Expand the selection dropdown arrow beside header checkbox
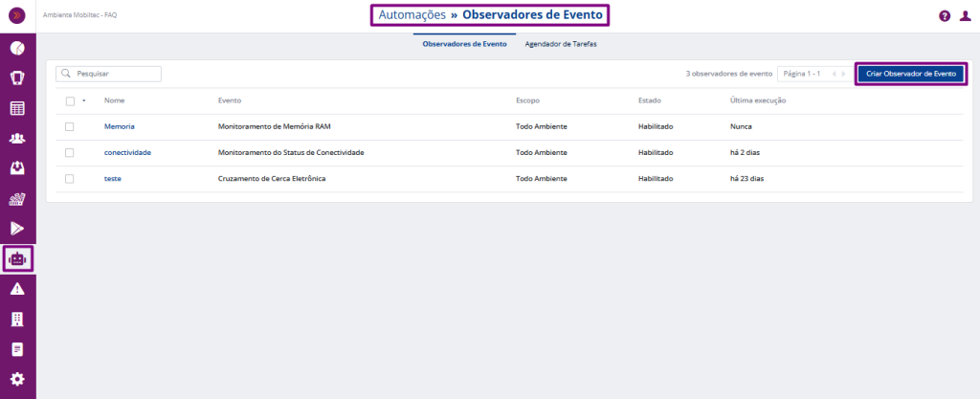The width and height of the screenshot is (980, 399). click(x=84, y=100)
